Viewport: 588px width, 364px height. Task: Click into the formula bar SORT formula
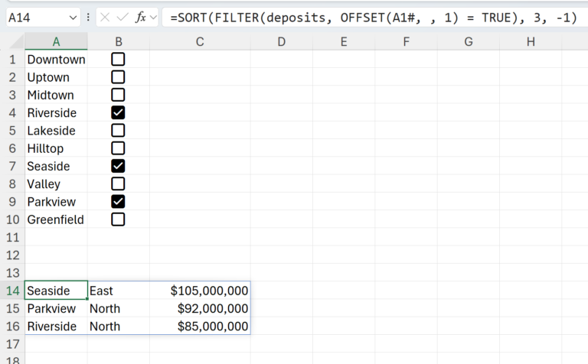click(374, 18)
